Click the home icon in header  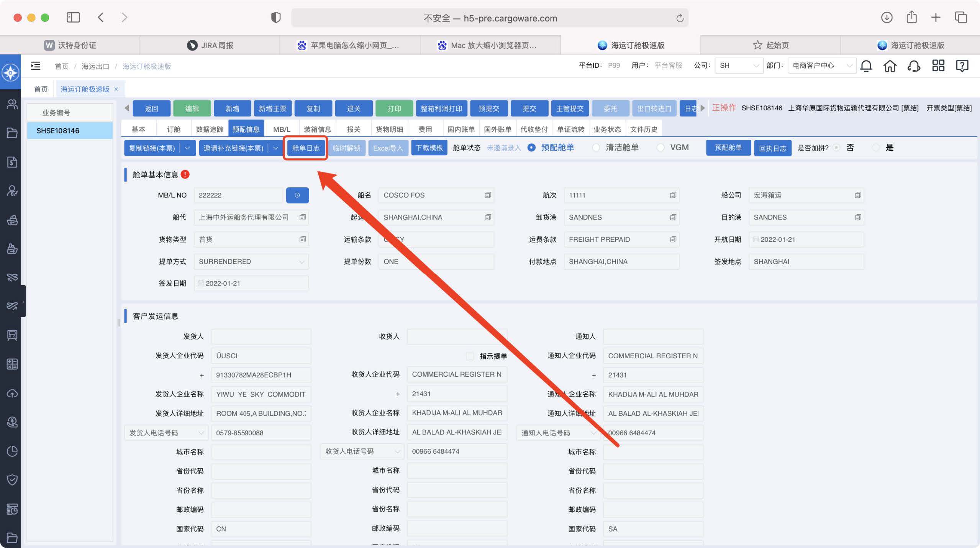point(890,66)
